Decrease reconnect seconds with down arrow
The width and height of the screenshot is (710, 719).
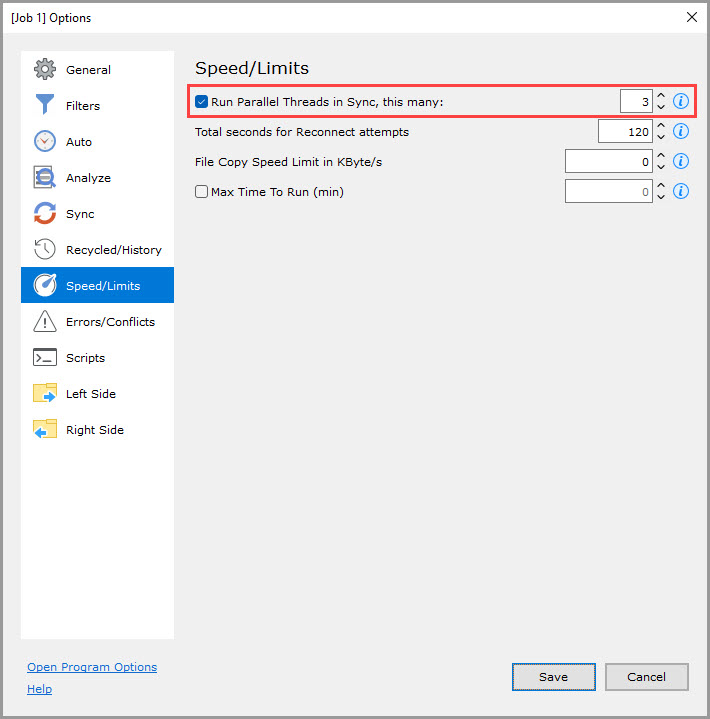point(661,137)
